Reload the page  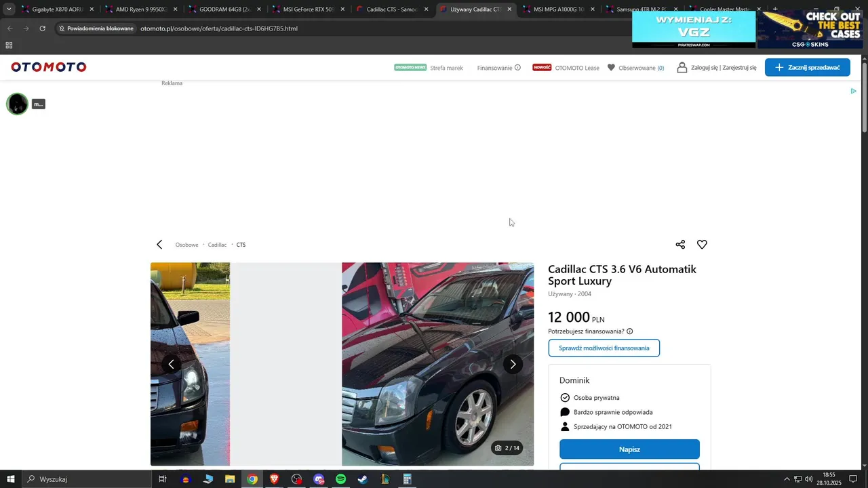click(x=42, y=28)
